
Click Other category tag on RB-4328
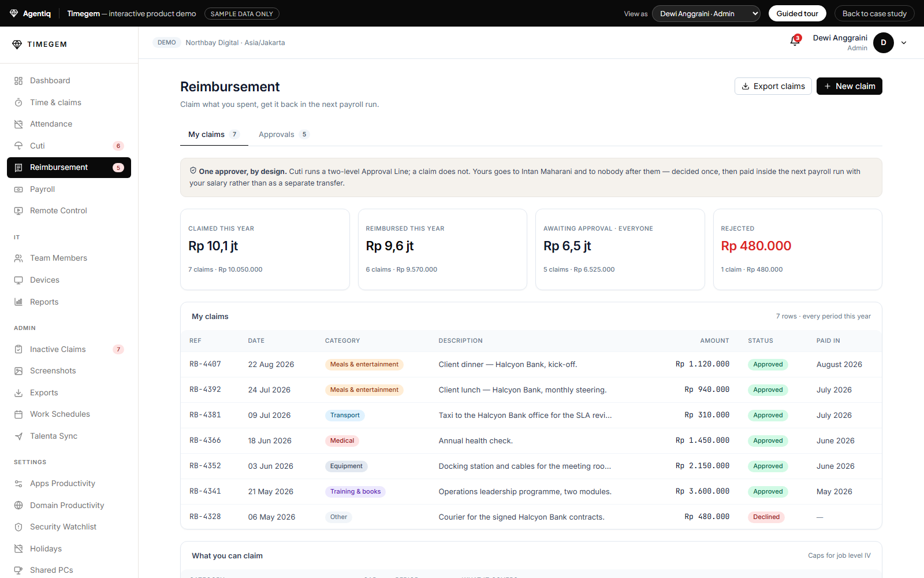point(338,517)
